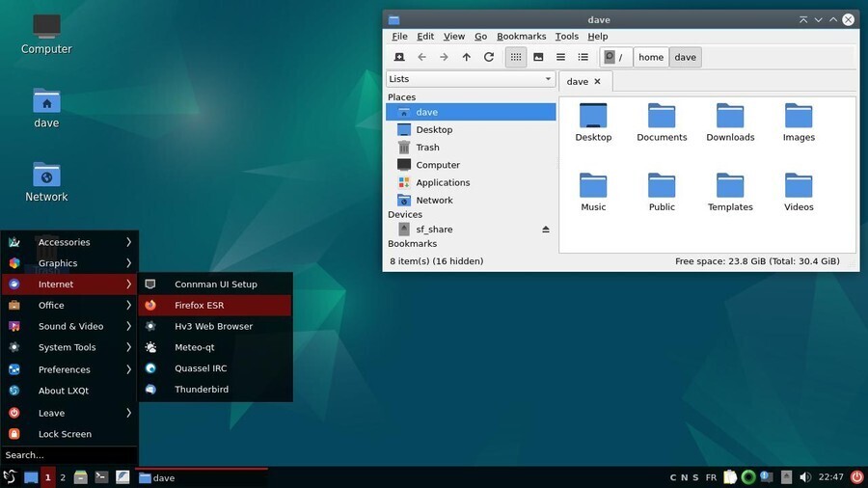This screenshot has width=868, height=488.
Task: Select Applications in the Places list
Action: [x=471, y=182]
